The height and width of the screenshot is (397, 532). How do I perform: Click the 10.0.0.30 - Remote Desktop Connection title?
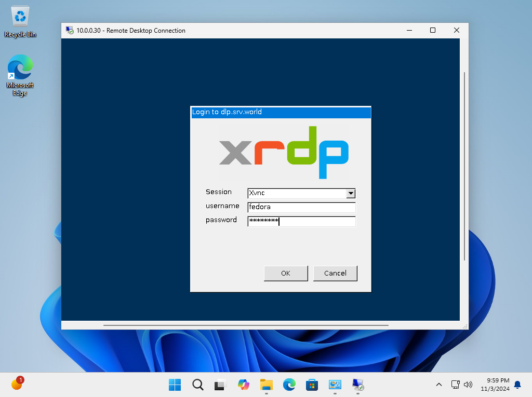131,31
